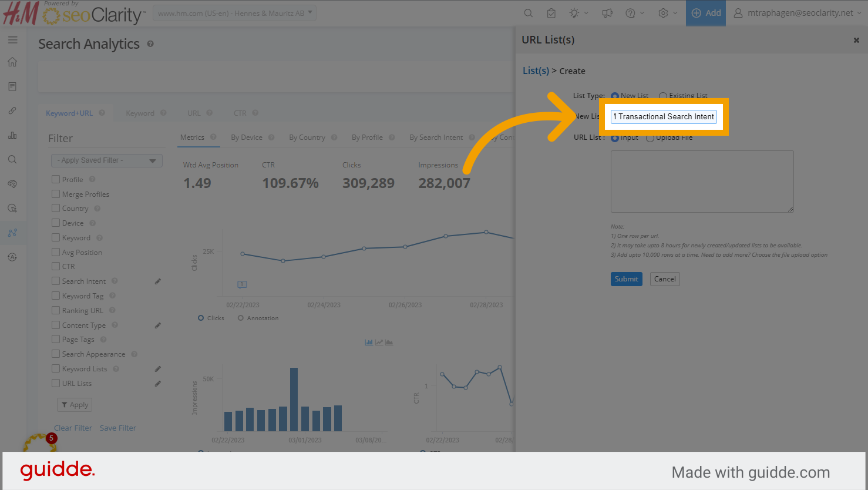
Task: Open the link sidebar icon
Action: [12, 110]
